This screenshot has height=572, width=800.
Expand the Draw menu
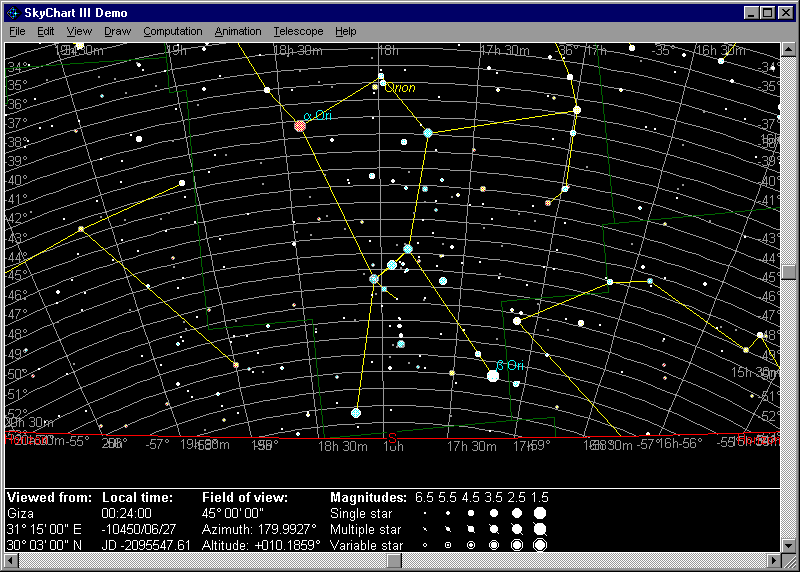click(117, 31)
